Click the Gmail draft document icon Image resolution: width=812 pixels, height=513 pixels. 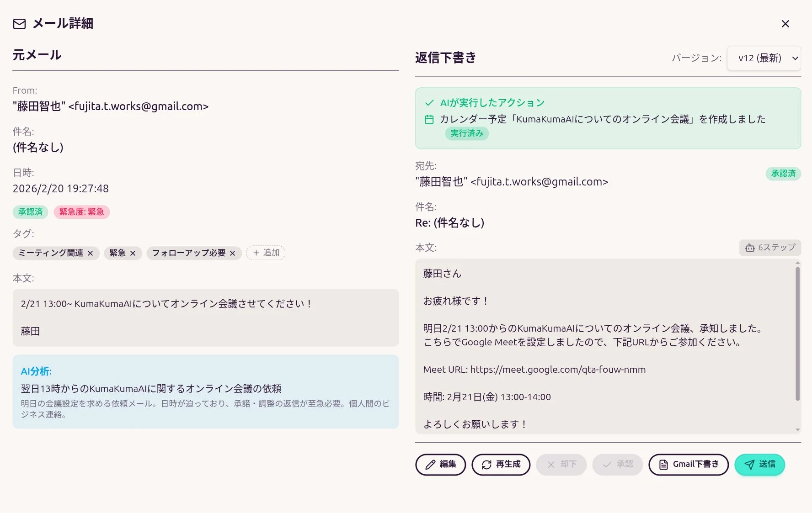pos(663,464)
